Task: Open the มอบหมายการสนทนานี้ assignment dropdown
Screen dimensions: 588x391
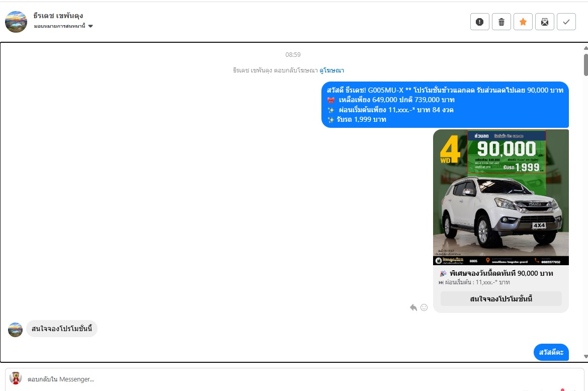Action: point(63,26)
